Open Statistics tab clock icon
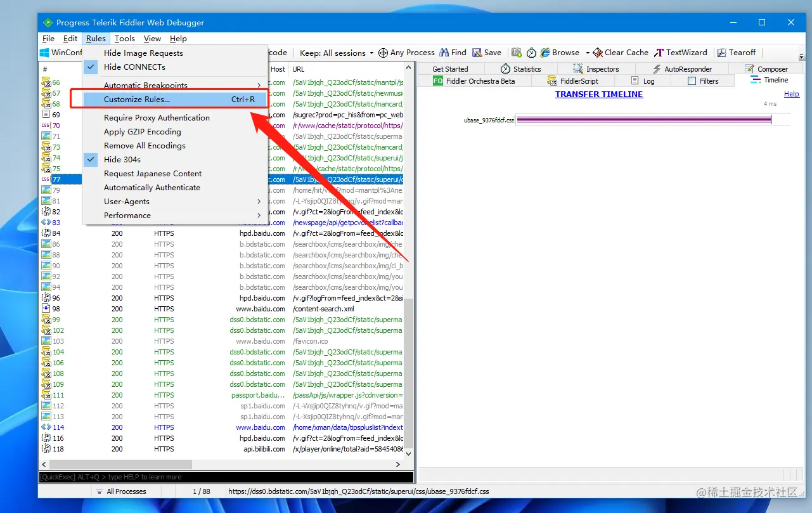Image resolution: width=812 pixels, height=513 pixels. coord(505,69)
